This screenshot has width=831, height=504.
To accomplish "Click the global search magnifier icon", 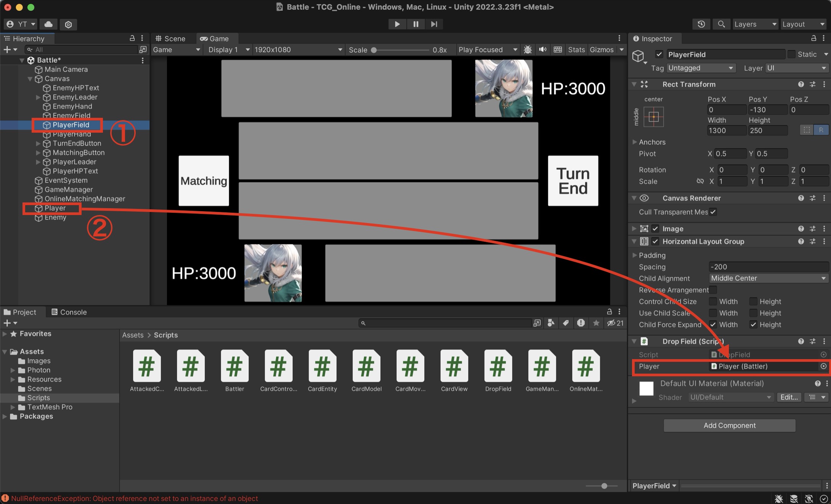I will point(721,24).
